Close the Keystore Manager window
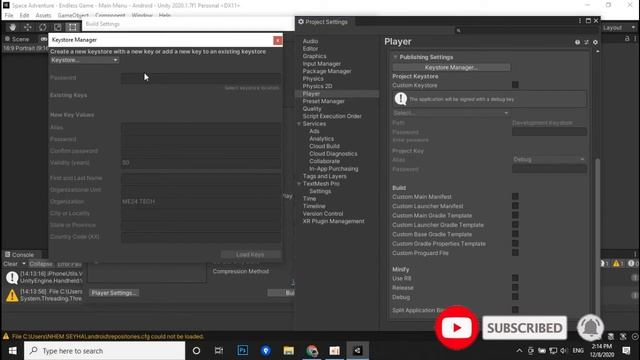640x360 pixels. (278, 40)
